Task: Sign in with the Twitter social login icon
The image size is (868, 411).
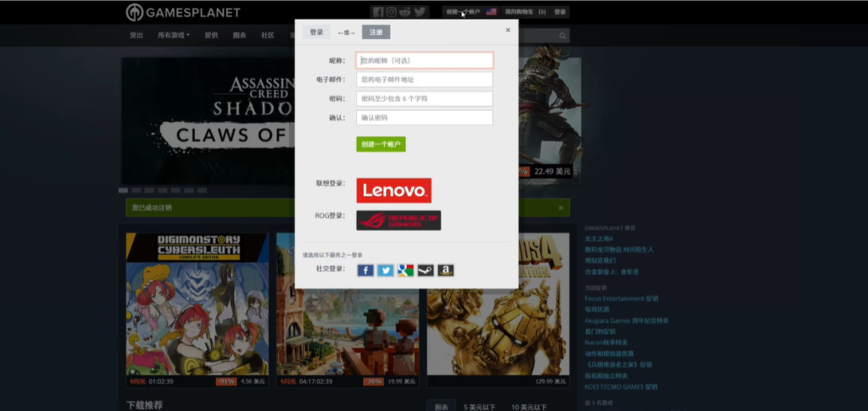Action: tap(386, 270)
